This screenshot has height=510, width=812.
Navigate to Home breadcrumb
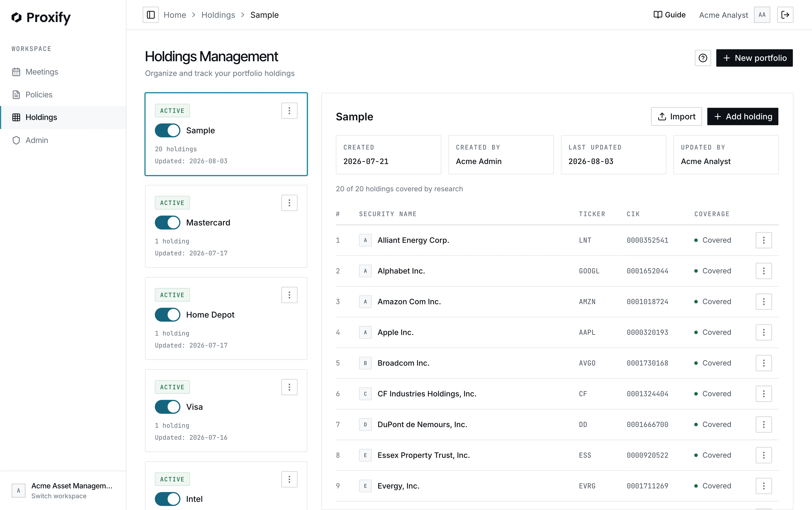coord(175,15)
